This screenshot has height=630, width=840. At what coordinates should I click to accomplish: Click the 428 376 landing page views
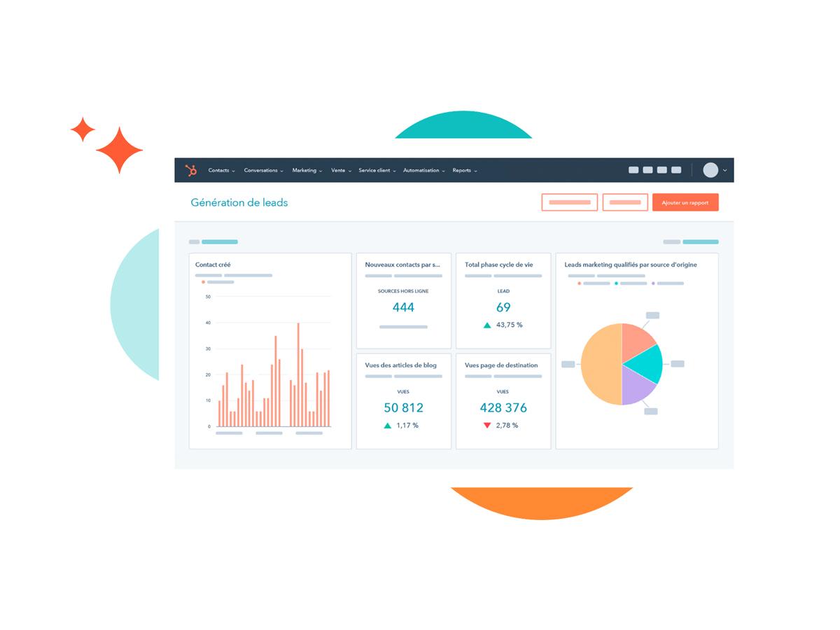coord(503,407)
